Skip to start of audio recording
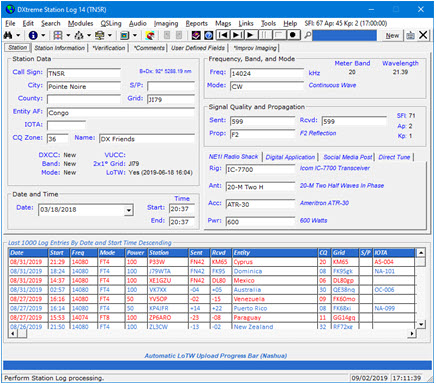This screenshot has height=386, width=436. coord(224,35)
